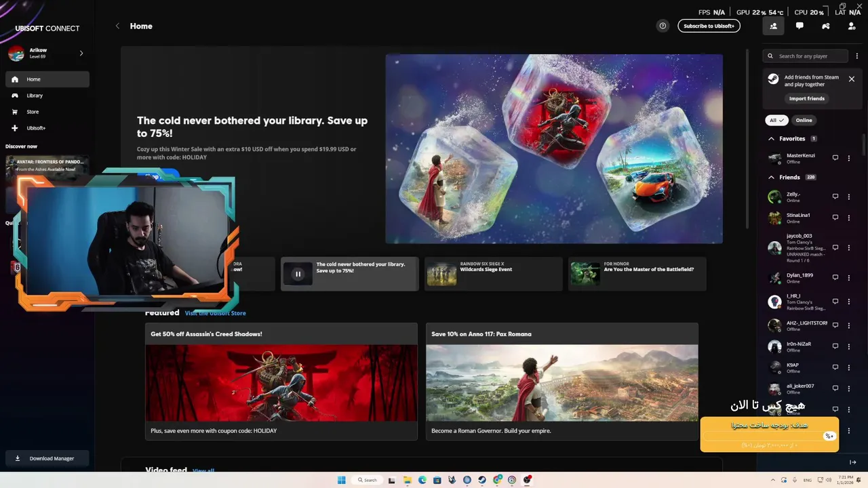The image size is (868, 488).
Task: Open more options for AHZ-_LIGHTSTORM
Action: click(849, 325)
